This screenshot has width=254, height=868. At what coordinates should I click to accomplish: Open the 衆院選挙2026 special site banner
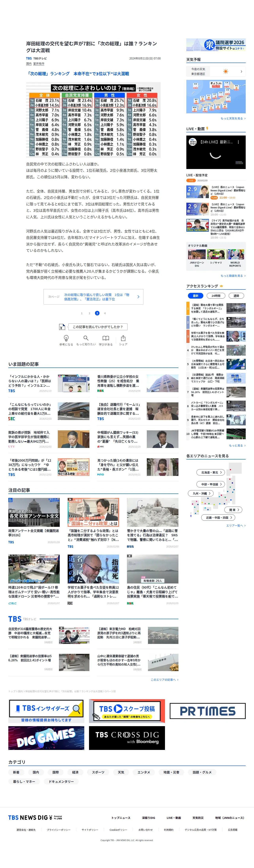click(x=216, y=45)
